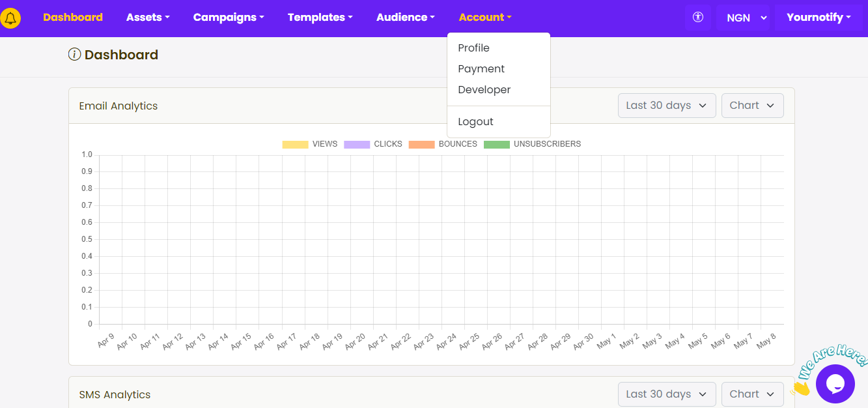
Task: Open SMS Analytics Chart dropdown
Action: 752,394
